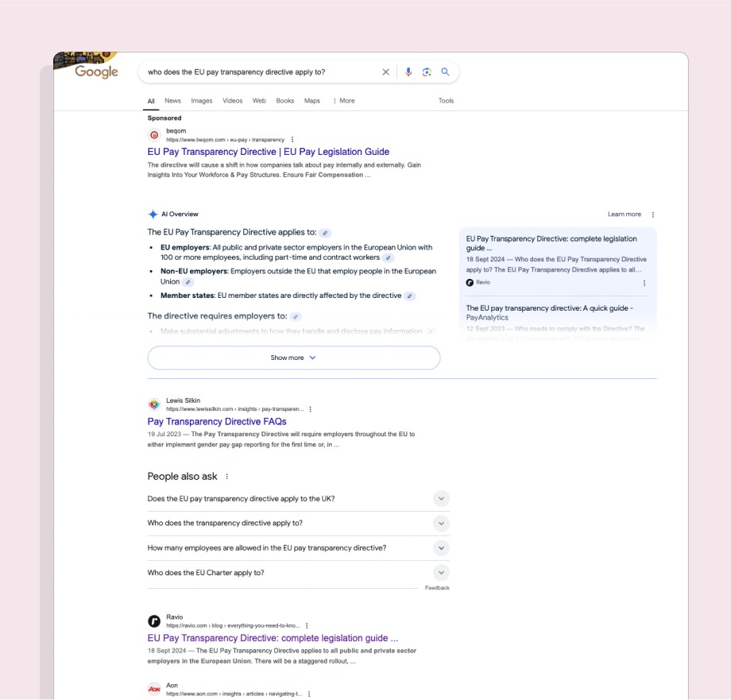The image size is (731, 700).
Task: Switch to the Images tab
Action: tap(201, 100)
